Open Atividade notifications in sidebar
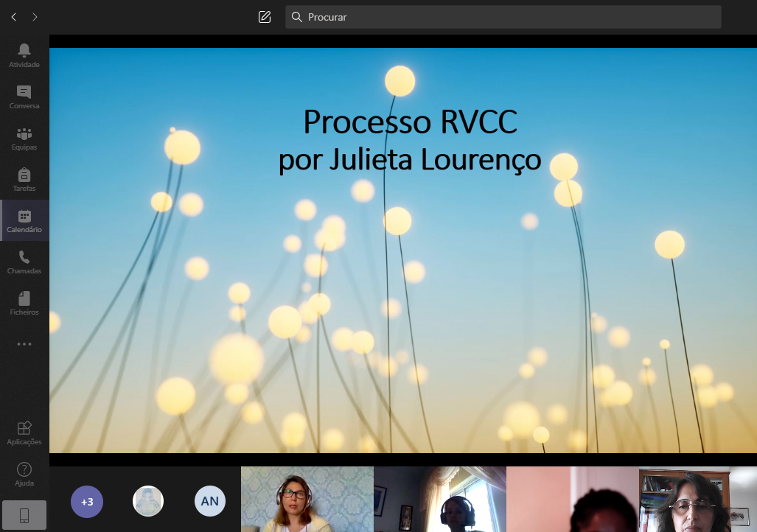Screen dimensions: 757x532 24,55
